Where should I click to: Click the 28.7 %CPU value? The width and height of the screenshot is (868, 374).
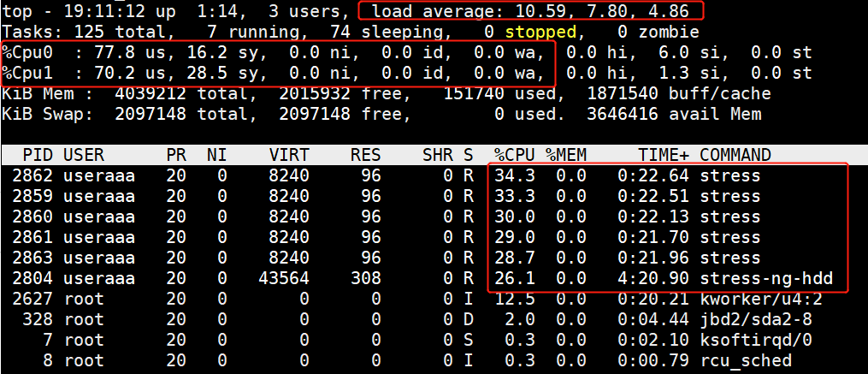514,258
